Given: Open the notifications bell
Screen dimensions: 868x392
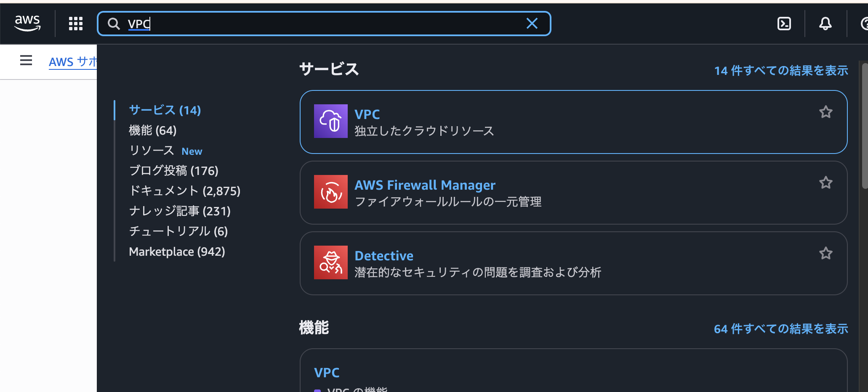Looking at the screenshot, I should tap(825, 24).
